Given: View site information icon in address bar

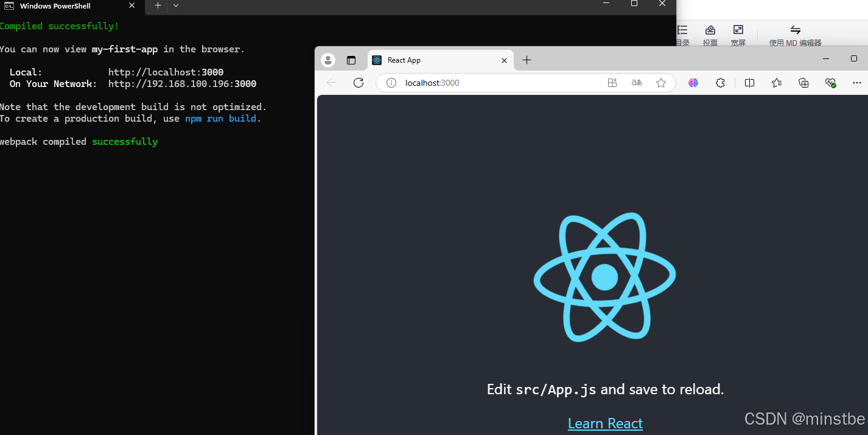Looking at the screenshot, I should (391, 83).
